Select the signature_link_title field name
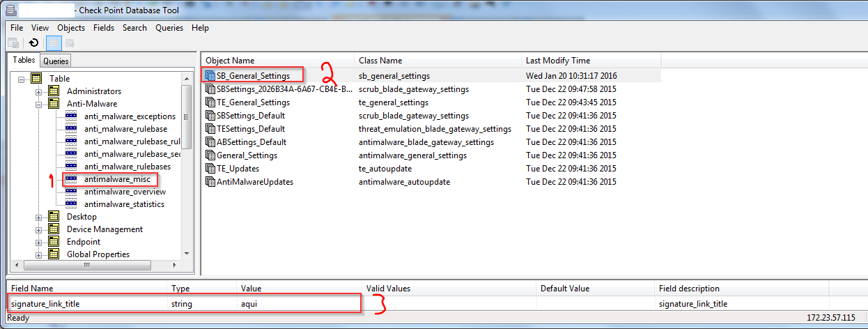 (x=47, y=304)
